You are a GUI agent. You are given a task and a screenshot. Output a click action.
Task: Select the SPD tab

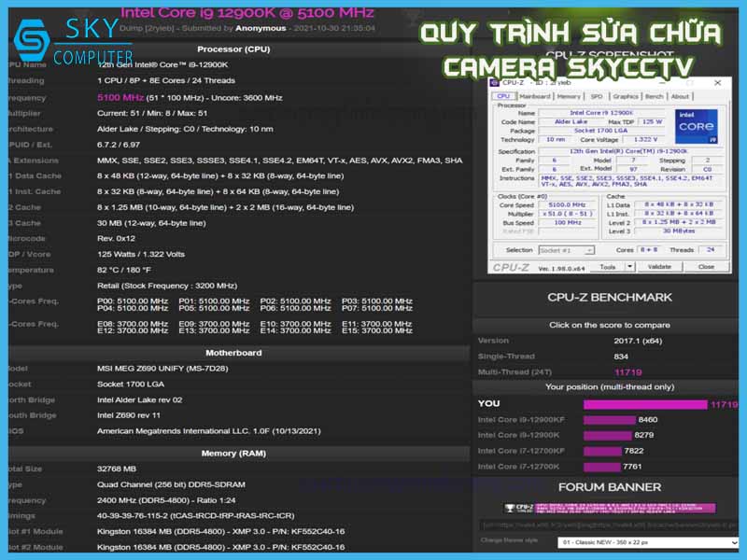(596, 95)
